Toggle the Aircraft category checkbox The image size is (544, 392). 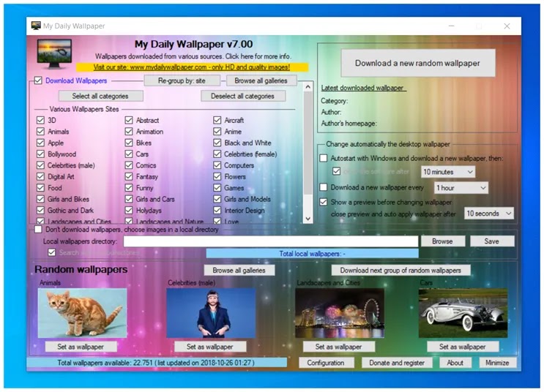click(x=217, y=120)
